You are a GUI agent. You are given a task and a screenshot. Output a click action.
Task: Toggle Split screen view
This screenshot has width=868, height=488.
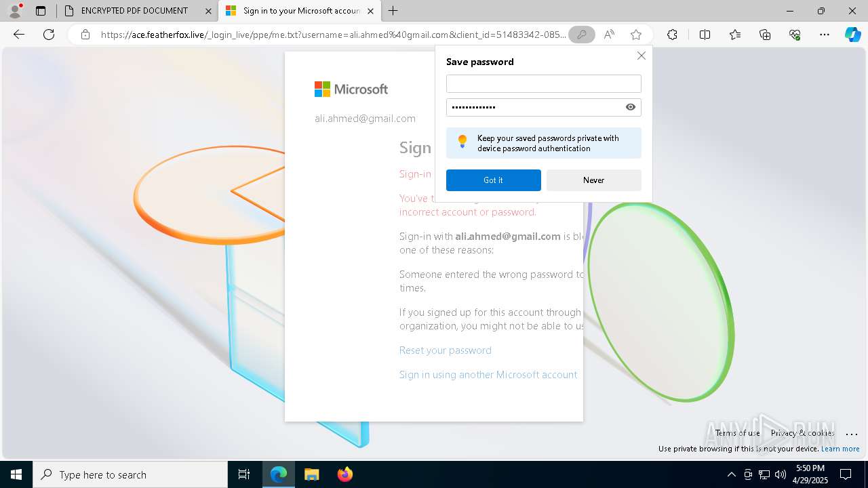click(x=705, y=35)
